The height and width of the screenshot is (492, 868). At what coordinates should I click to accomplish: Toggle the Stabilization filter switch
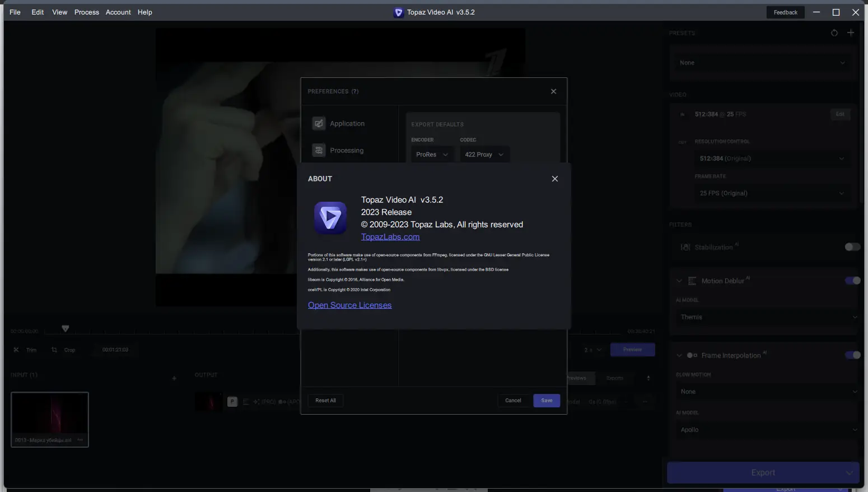tap(852, 247)
